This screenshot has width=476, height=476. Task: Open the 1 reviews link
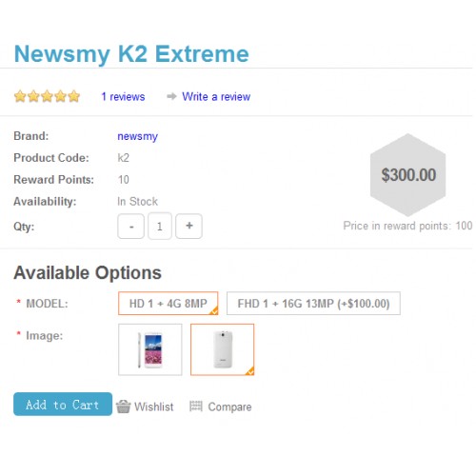pyautogui.click(x=123, y=96)
